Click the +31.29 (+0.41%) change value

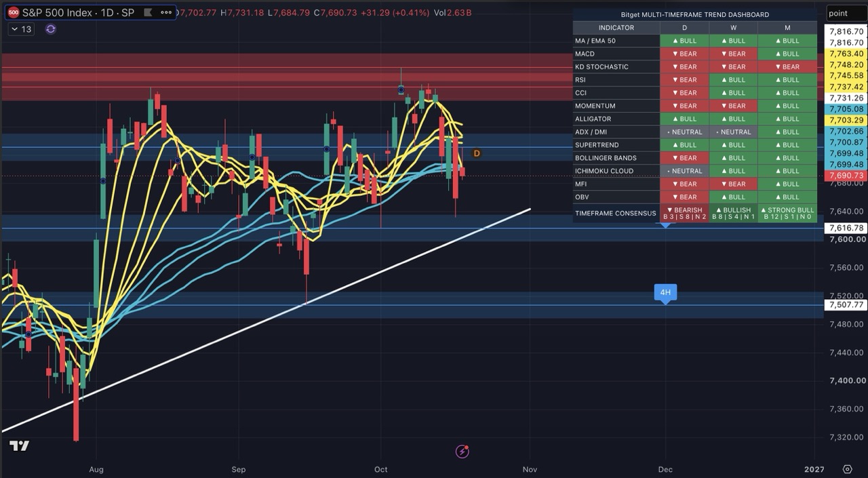[x=395, y=13]
